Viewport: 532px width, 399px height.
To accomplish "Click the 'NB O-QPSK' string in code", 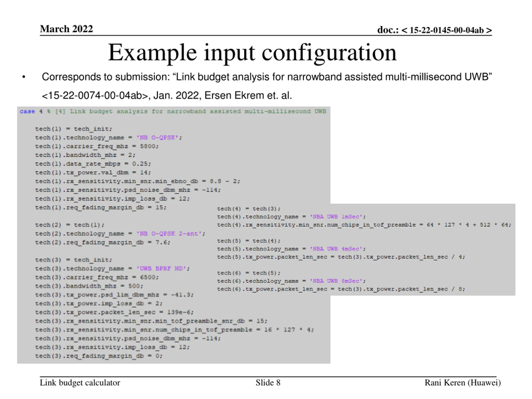I will (157, 138).
